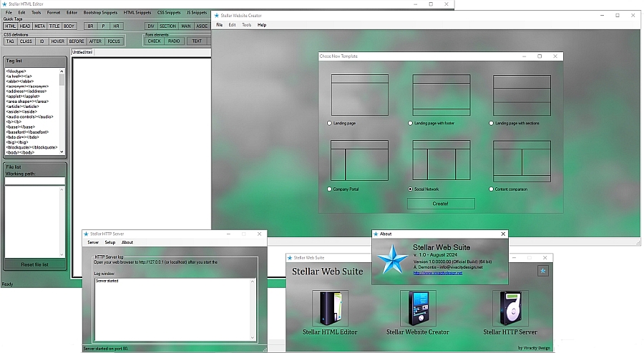This screenshot has height=353, width=644.
Task: Open the JS Snippets menu
Action: pos(197,13)
